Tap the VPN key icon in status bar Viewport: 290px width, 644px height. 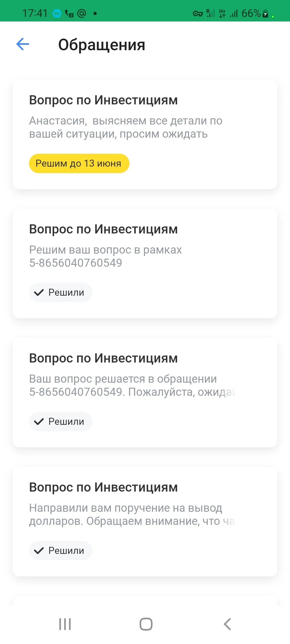pyautogui.click(x=198, y=13)
